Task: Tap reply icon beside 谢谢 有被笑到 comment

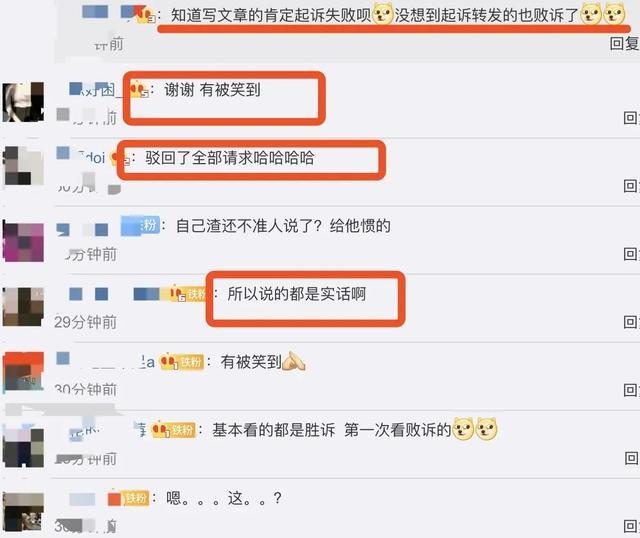Action: click(x=631, y=118)
